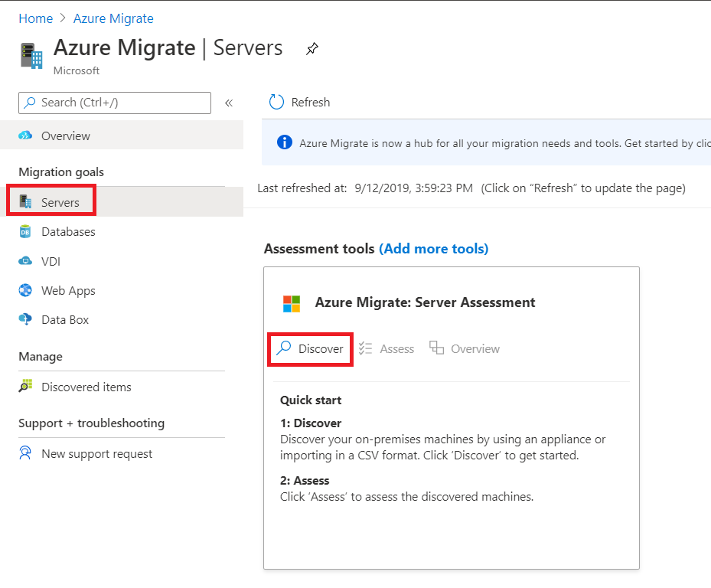Click the Azure Migrate breadcrumb link

point(113,18)
